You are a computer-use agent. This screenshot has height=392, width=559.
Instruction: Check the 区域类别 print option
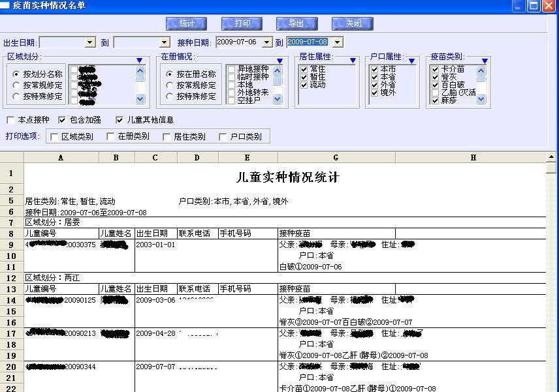click(55, 137)
